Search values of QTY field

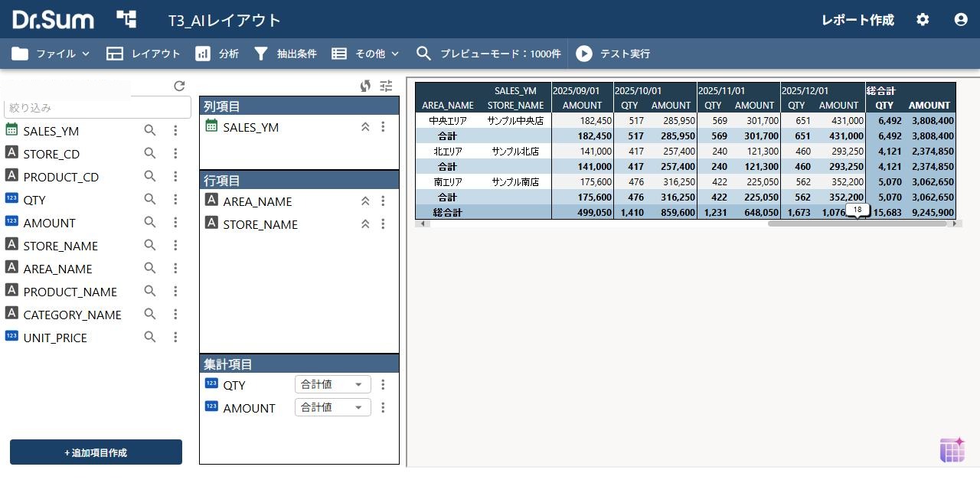point(150,200)
